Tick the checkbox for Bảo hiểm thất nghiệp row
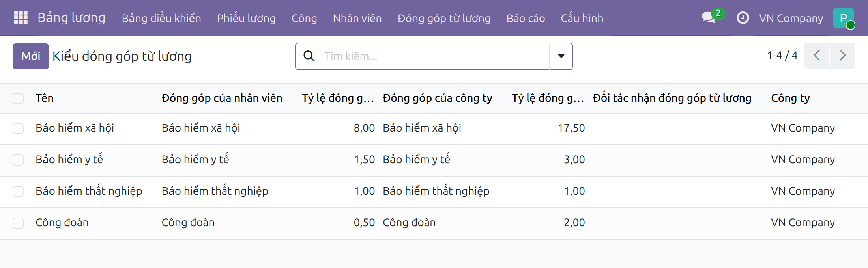The height and width of the screenshot is (268, 868). [x=18, y=191]
